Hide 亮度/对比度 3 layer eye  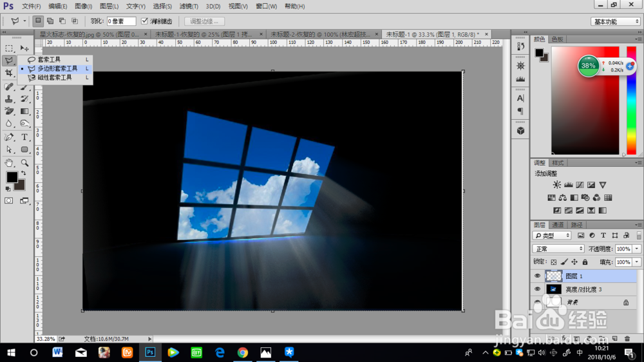click(x=537, y=289)
